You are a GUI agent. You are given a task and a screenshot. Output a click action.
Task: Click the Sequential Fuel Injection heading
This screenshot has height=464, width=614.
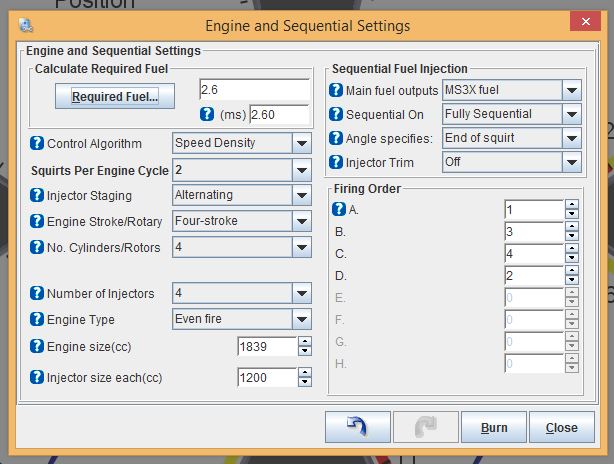400,69
